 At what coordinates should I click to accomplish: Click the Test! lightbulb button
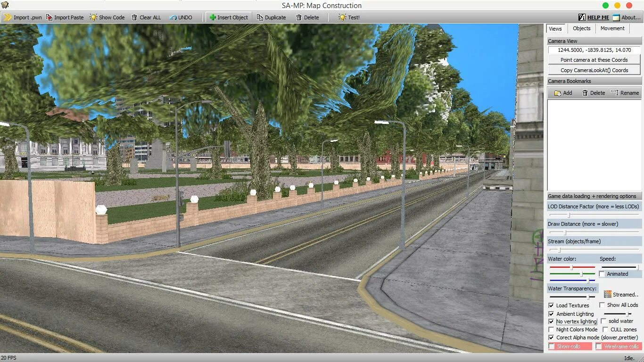point(349,17)
